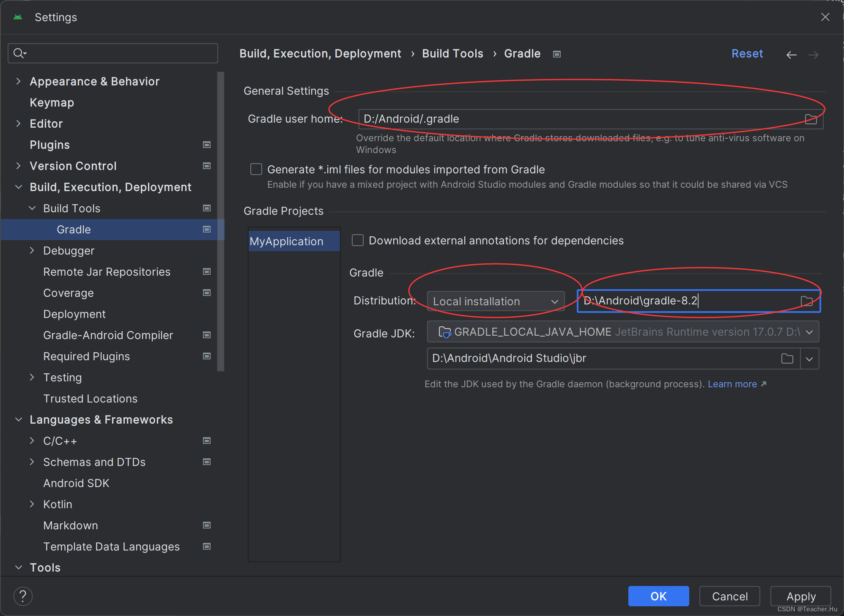Open the Distribution dropdown (Local installation)
The image size is (844, 616).
click(496, 301)
